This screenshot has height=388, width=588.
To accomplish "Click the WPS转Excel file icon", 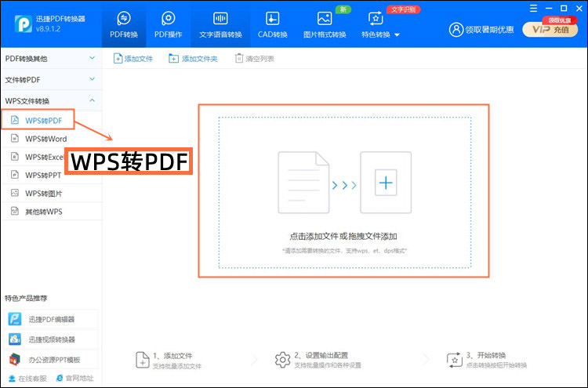I will click(x=15, y=156).
